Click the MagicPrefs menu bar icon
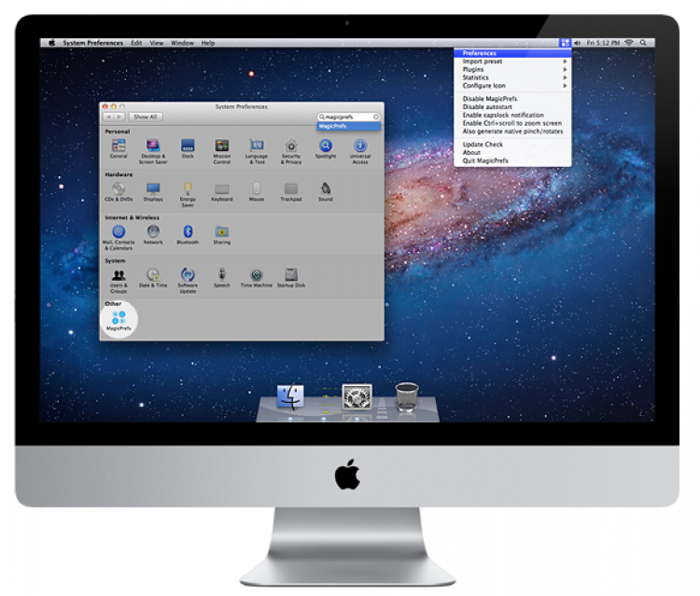The height and width of the screenshot is (596, 700). pyautogui.click(x=565, y=43)
